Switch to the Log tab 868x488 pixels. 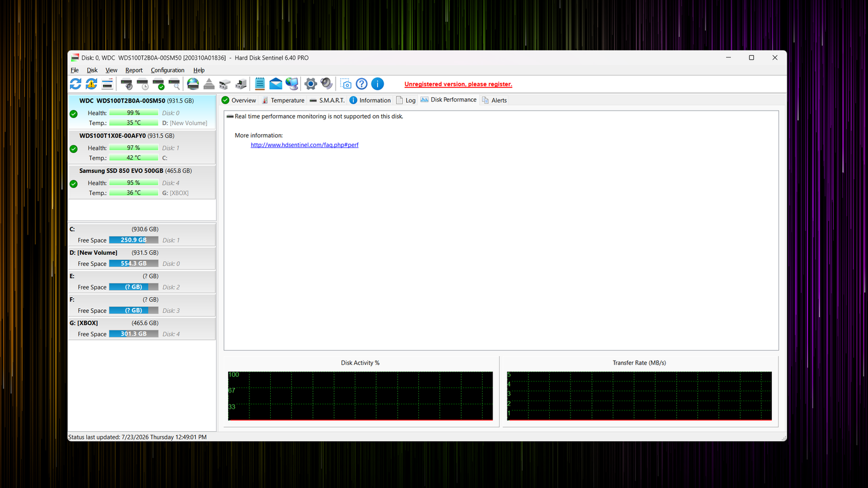(406, 100)
